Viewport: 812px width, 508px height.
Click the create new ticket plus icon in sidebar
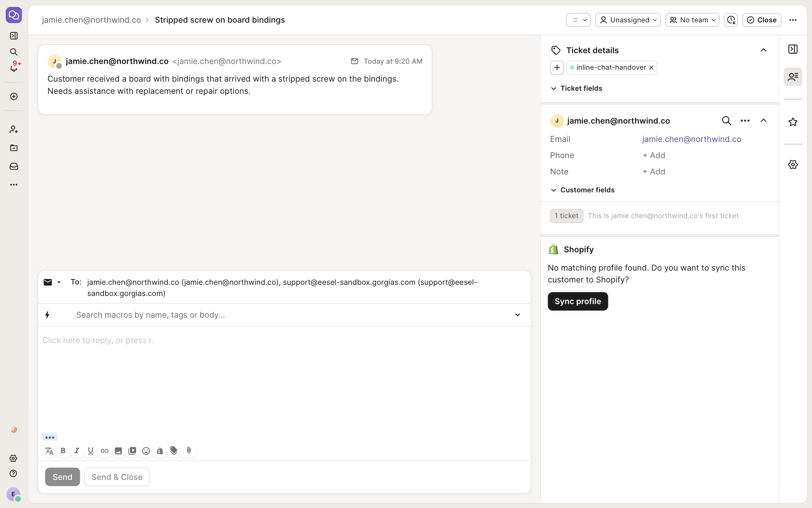pos(14,97)
